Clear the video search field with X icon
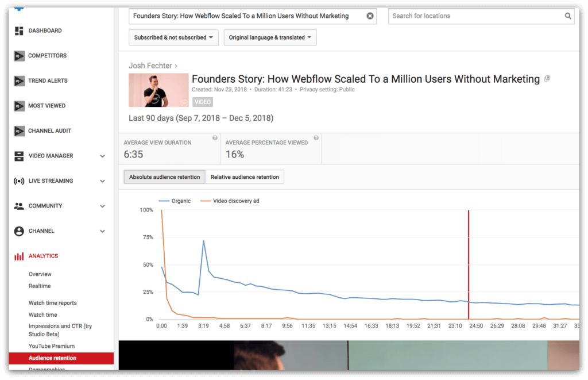The height and width of the screenshot is (380, 588). (370, 16)
